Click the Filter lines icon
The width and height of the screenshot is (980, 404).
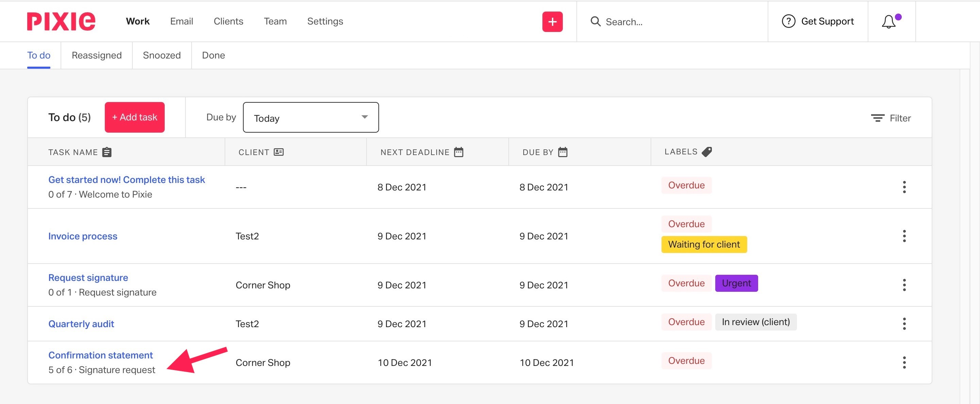click(878, 118)
